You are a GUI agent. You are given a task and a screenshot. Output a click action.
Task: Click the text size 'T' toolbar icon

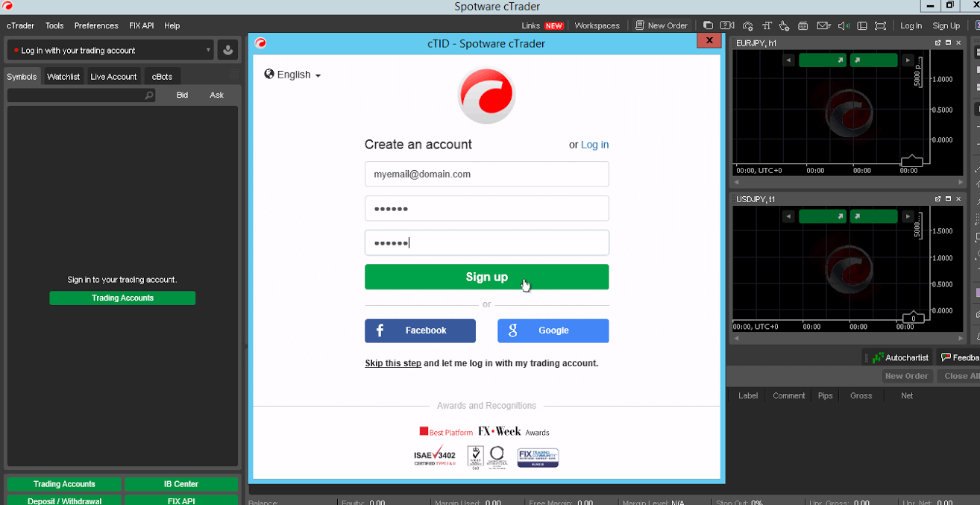766,25
